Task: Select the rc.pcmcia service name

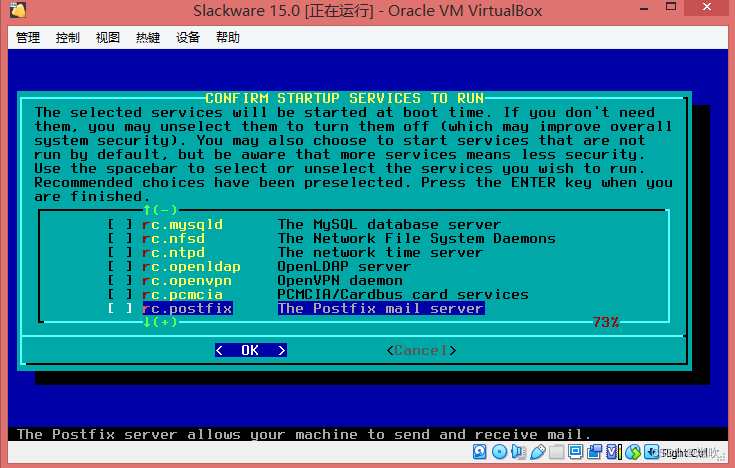Action: click(x=182, y=294)
